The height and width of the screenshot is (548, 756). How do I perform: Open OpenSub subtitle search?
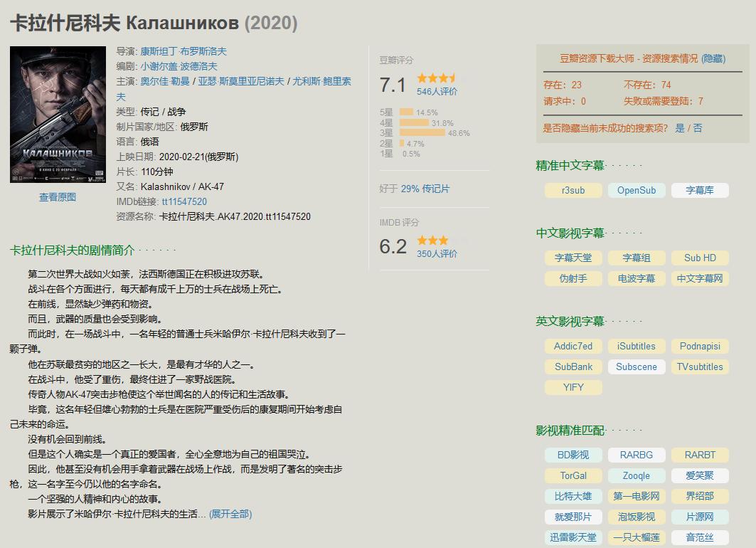coord(637,190)
